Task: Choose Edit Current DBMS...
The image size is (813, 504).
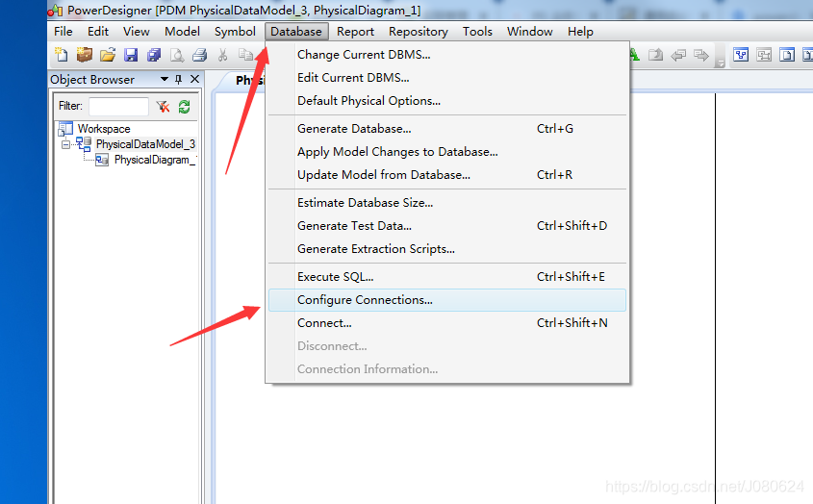Action: click(447, 78)
